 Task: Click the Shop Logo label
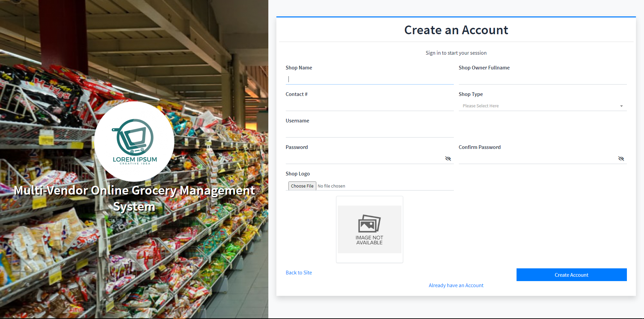tap(298, 174)
